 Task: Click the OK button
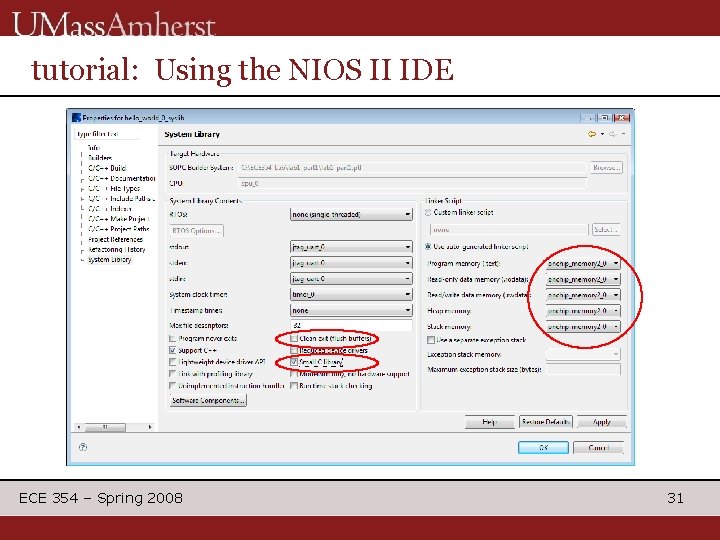(x=543, y=447)
